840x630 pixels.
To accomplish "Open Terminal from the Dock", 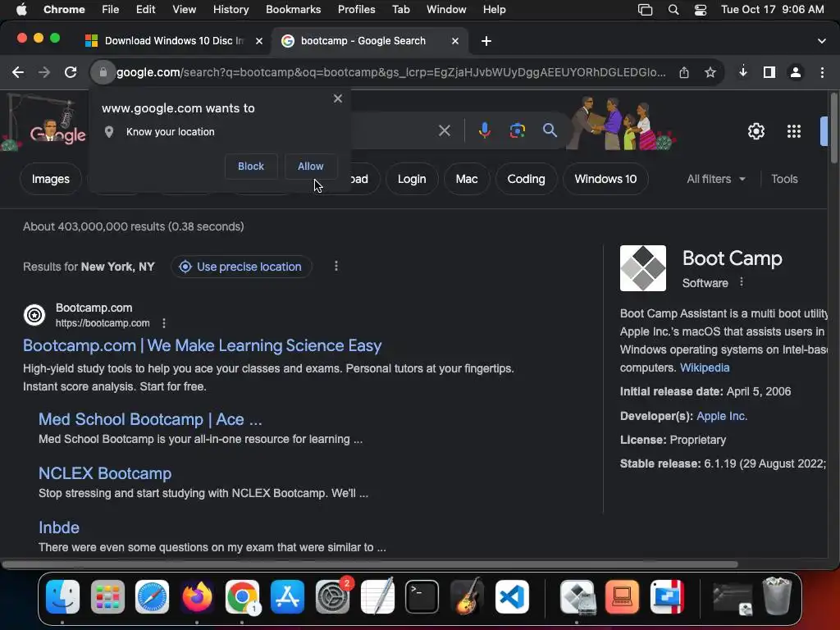I will (422, 597).
